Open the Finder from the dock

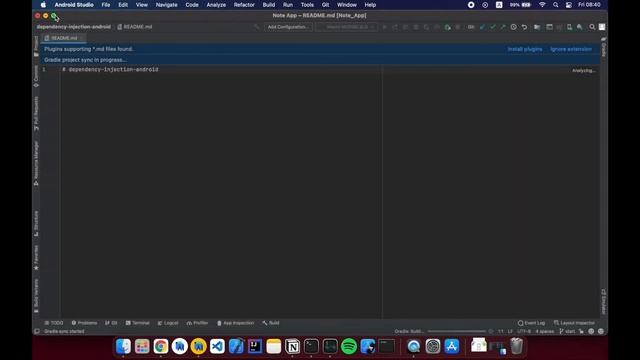pyautogui.click(x=123, y=346)
